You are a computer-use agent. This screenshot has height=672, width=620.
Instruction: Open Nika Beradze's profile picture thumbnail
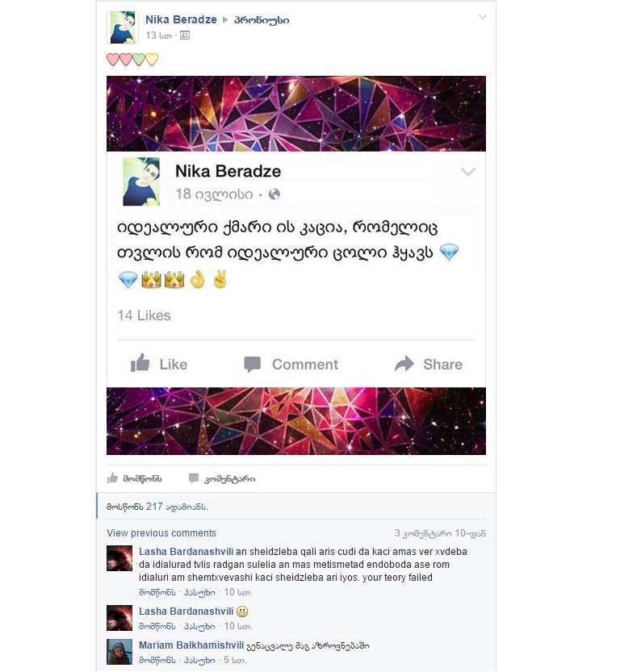click(123, 27)
